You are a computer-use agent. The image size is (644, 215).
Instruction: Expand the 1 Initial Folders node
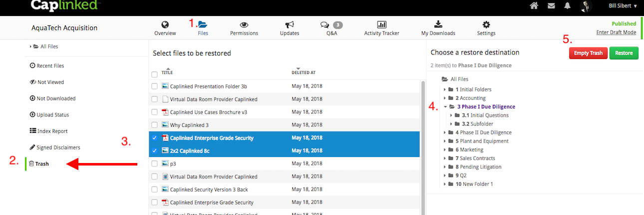point(445,89)
